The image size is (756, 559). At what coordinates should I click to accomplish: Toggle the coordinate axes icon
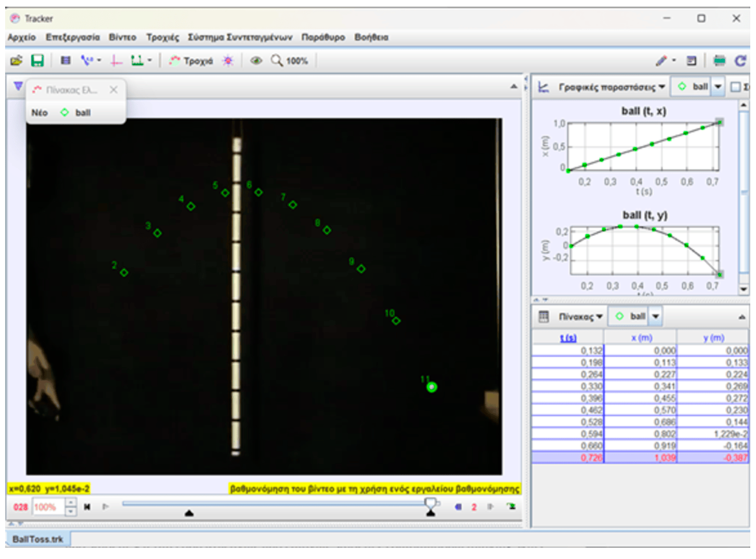coord(116,61)
